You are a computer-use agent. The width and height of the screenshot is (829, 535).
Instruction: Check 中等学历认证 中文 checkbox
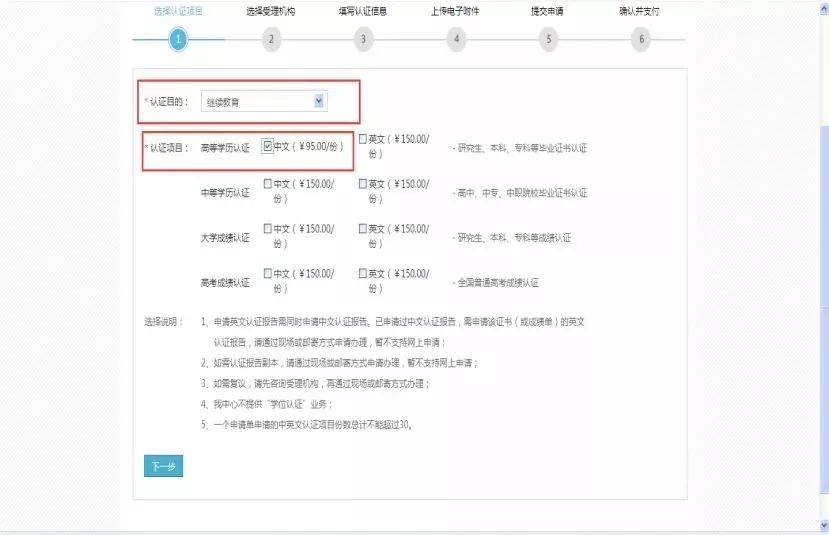click(x=268, y=183)
